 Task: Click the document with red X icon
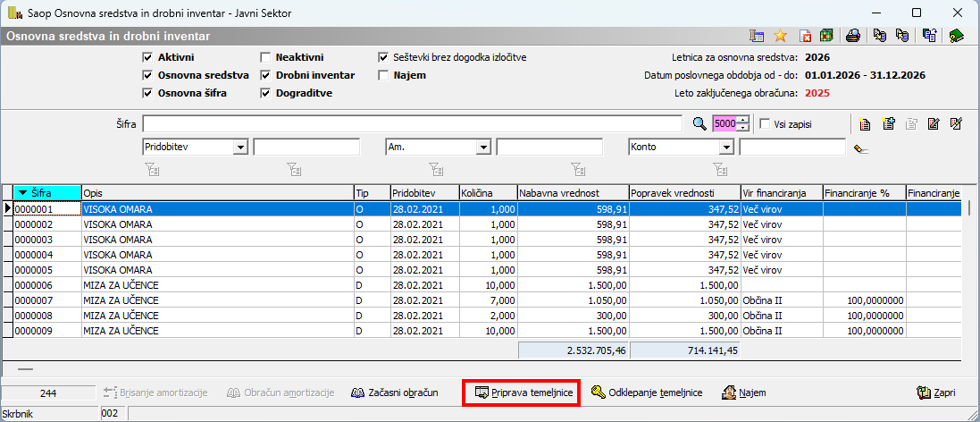(806, 36)
